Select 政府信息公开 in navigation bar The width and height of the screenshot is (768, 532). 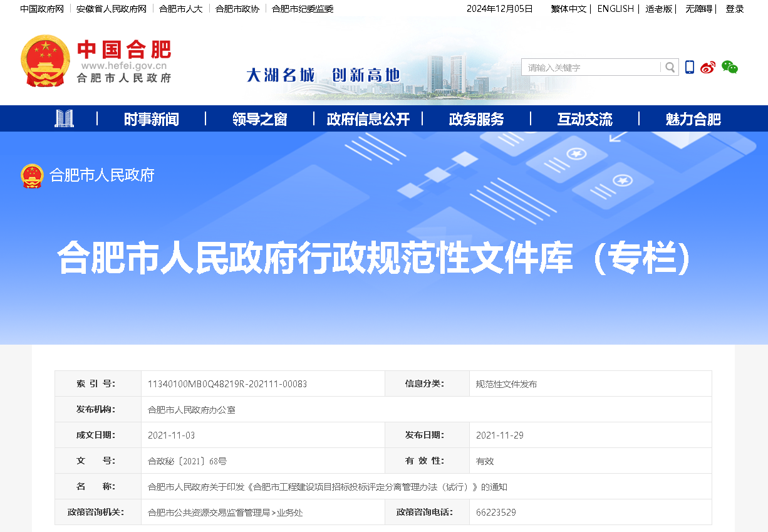(368, 119)
